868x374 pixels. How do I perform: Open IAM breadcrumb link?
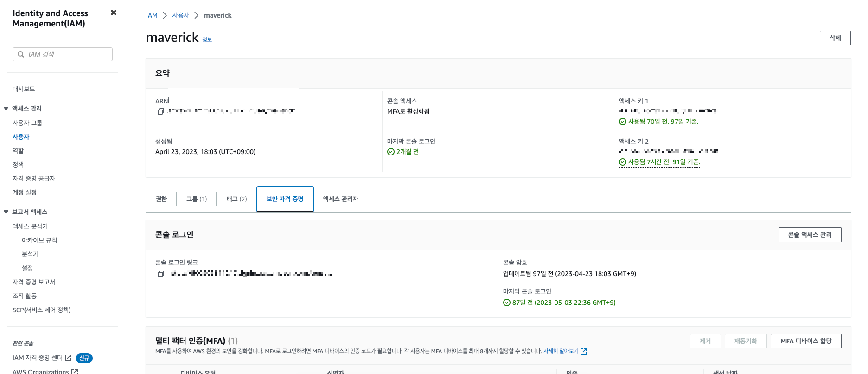click(152, 15)
